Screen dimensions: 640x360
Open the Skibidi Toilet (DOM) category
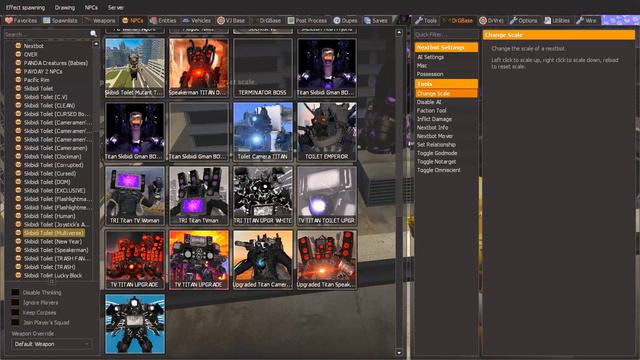click(47, 182)
